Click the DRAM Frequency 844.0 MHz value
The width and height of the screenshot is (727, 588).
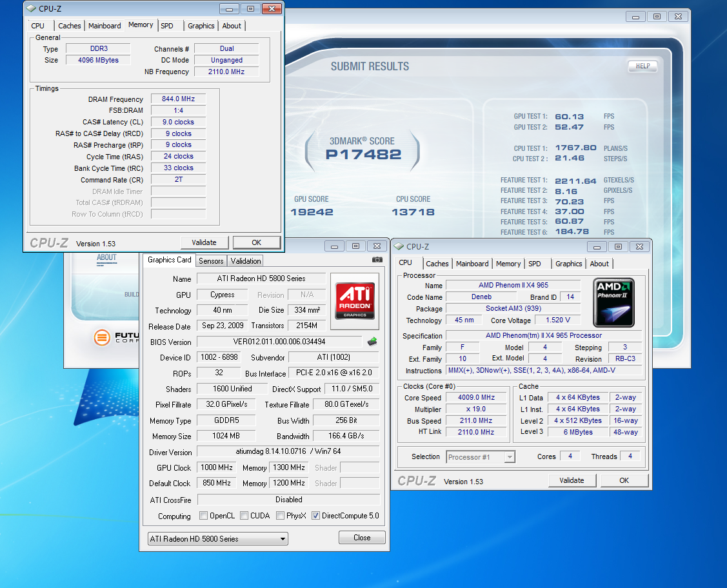click(x=178, y=99)
